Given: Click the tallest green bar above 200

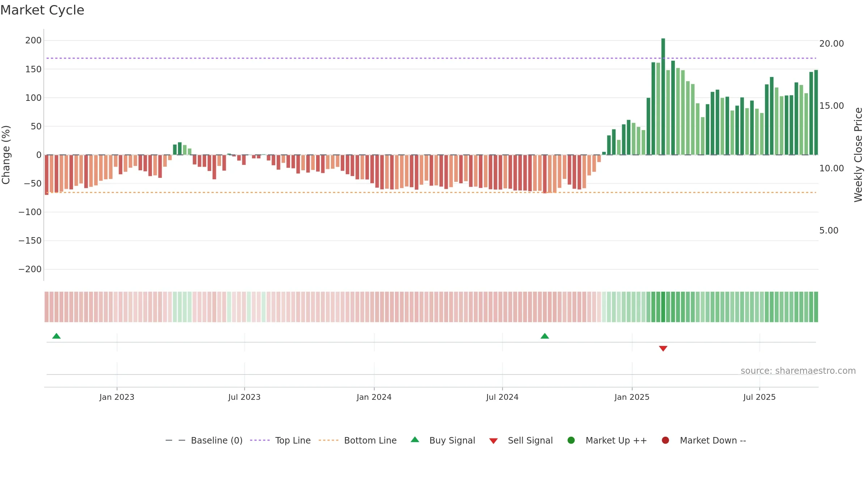Looking at the screenshot, I should tap(663, 97).
